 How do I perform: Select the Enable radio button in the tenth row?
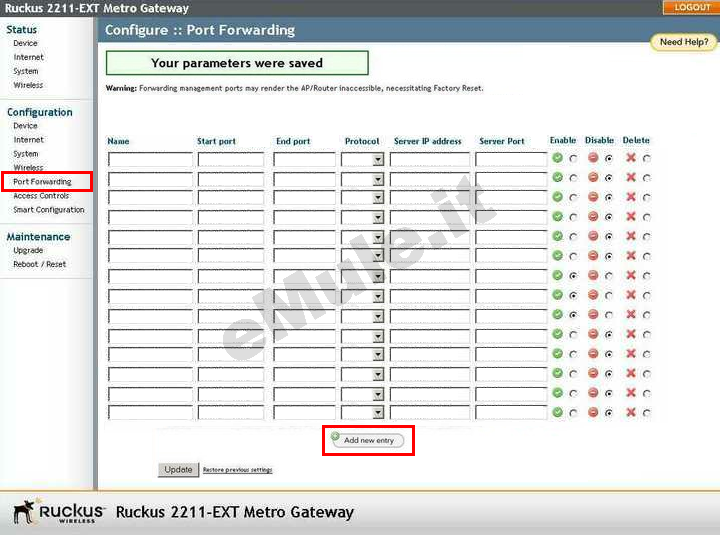pyautogui.click(x=573, y=335)
